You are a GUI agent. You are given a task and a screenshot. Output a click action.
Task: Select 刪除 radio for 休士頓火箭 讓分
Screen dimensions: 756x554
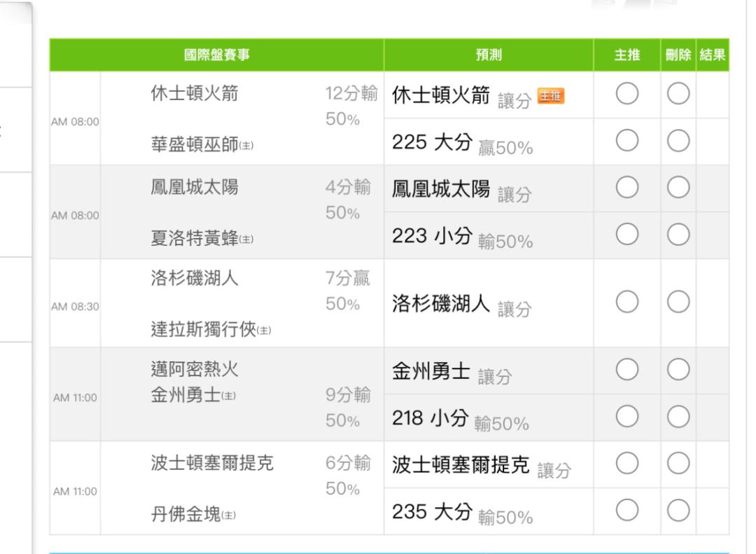[x=678, y=94]
